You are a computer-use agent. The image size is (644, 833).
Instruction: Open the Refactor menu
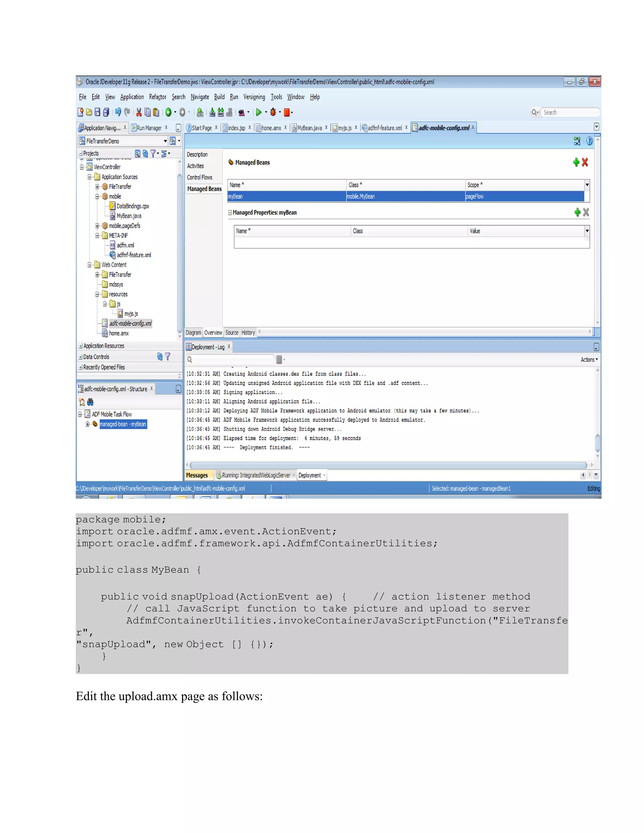(x=158, y=97)
